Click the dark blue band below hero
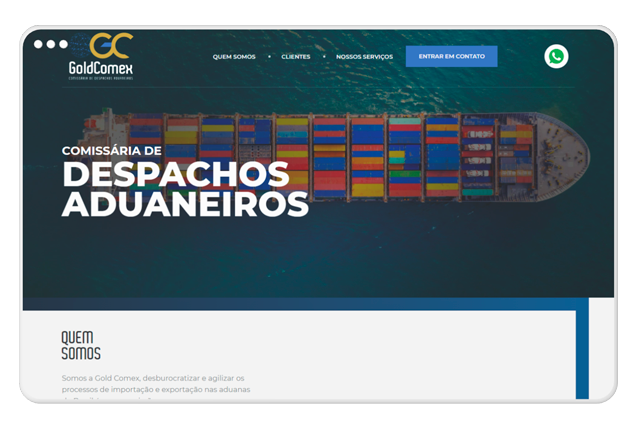This screenshot has width=637, height=428. pyautogui.click(x=300, y=303)
